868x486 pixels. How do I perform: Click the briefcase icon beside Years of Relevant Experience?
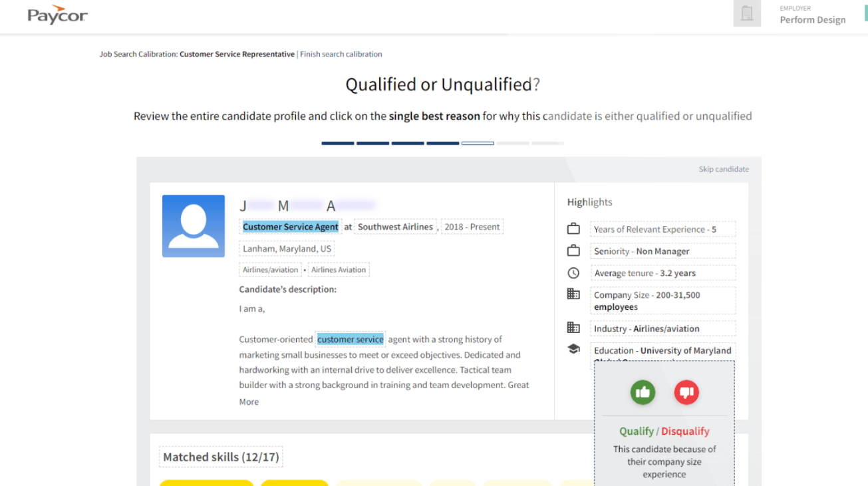(573, 229)
